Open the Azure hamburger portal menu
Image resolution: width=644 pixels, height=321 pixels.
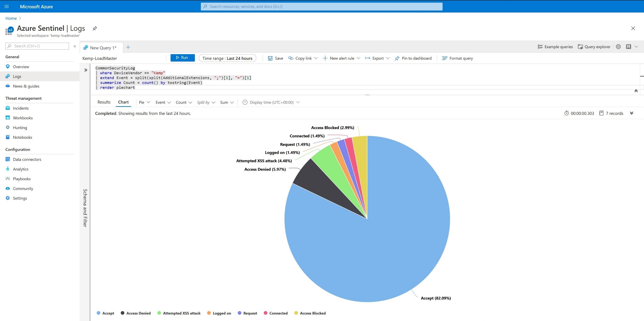pyautogui.click(x=7, y=7)
